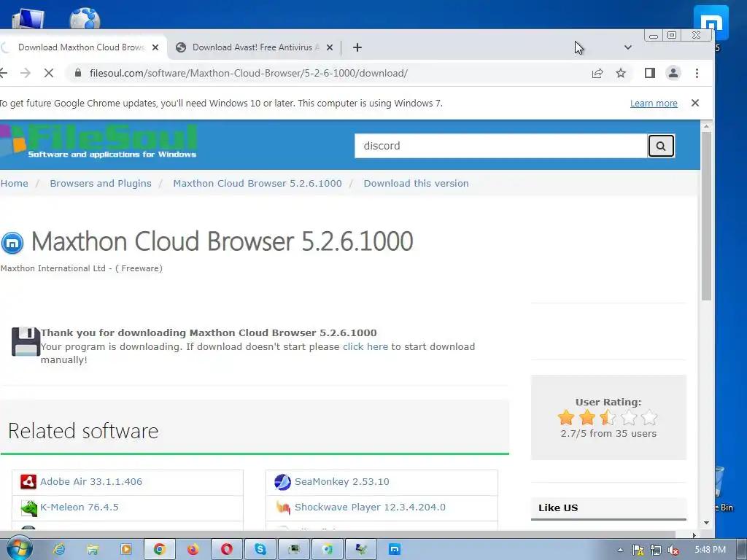Open a new tab

[357, 47]
